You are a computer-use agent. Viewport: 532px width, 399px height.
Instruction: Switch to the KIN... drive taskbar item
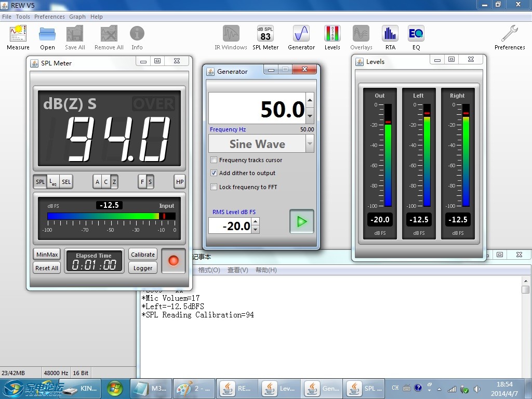tap(81, 389)
